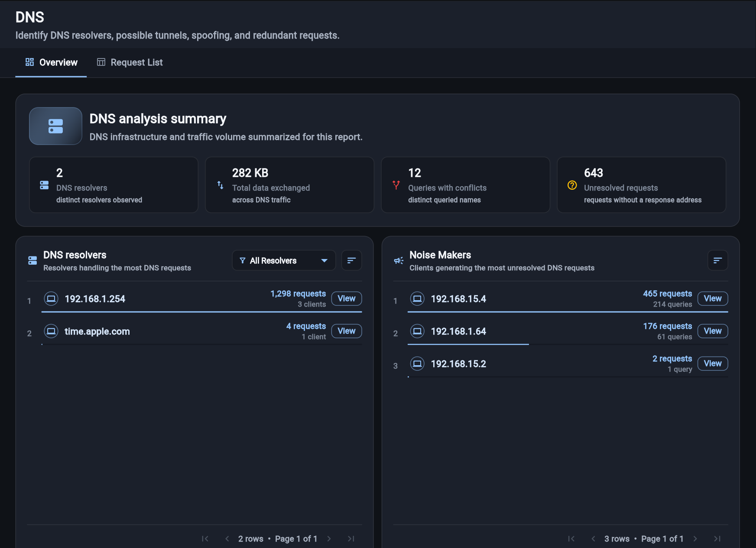Click the large DNS analysis summary server icon
756x548 pixels.
pyautogui.click(x=55, y=126)
